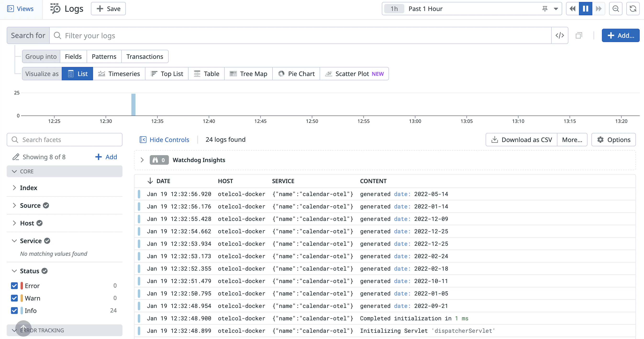The height and width of the screenshot is (339, 644).
Task: Click Hide Controls link
Action: tap(164, 140)
